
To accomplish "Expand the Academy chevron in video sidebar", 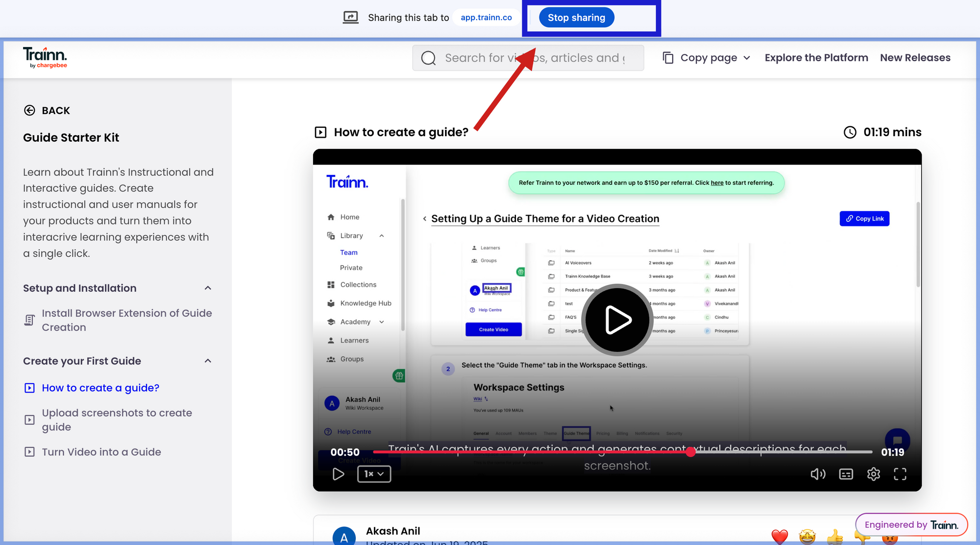I will 381,322.
